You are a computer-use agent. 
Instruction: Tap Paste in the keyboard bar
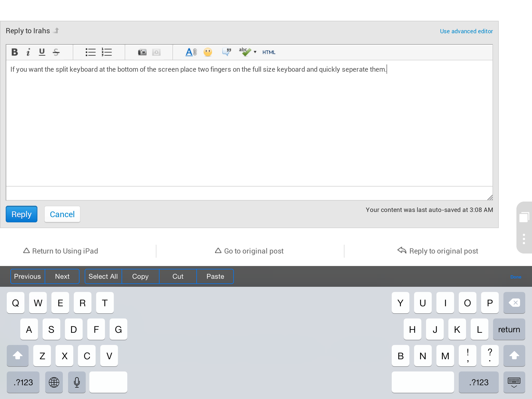(215, 276)
